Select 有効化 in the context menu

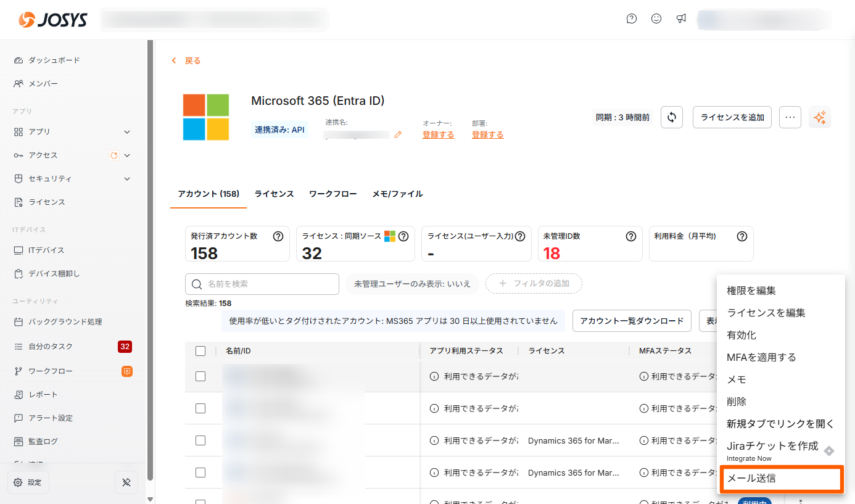pos(781,335)
